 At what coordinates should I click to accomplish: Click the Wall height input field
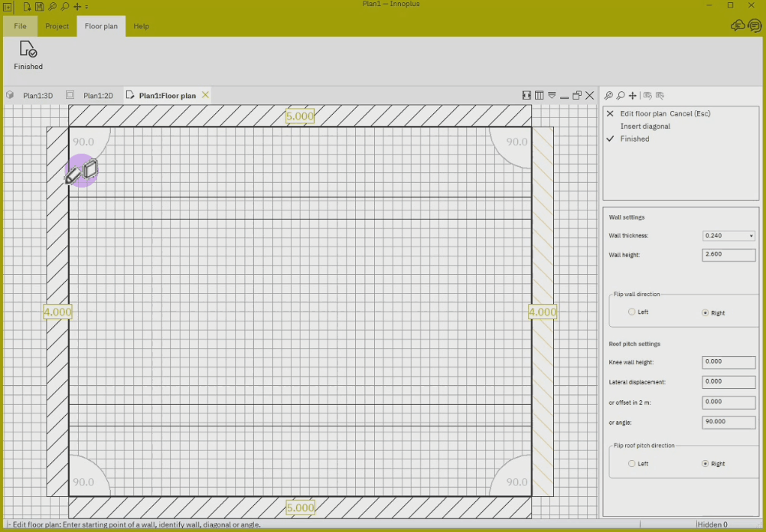tap(729, 255)
